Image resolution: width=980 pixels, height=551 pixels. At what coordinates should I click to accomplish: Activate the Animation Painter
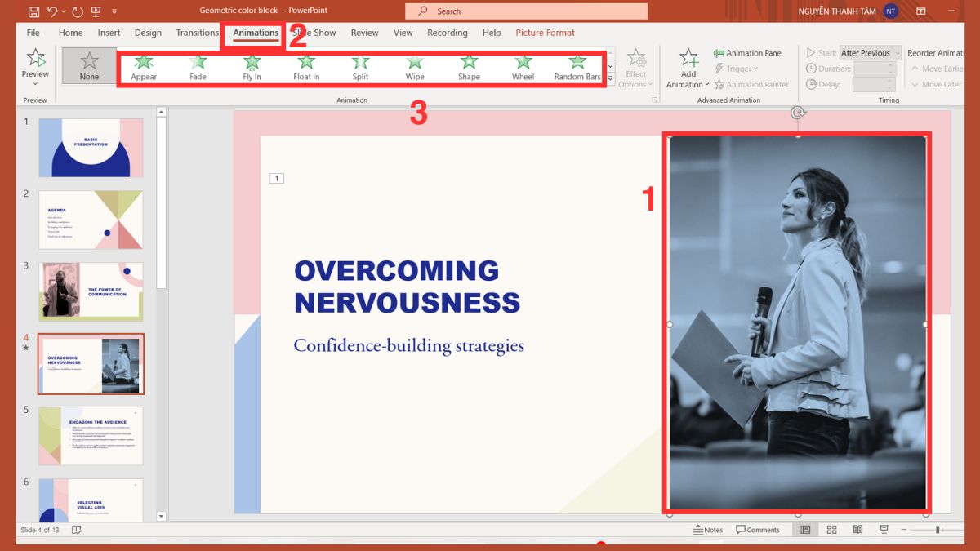[x=752, y=84]
